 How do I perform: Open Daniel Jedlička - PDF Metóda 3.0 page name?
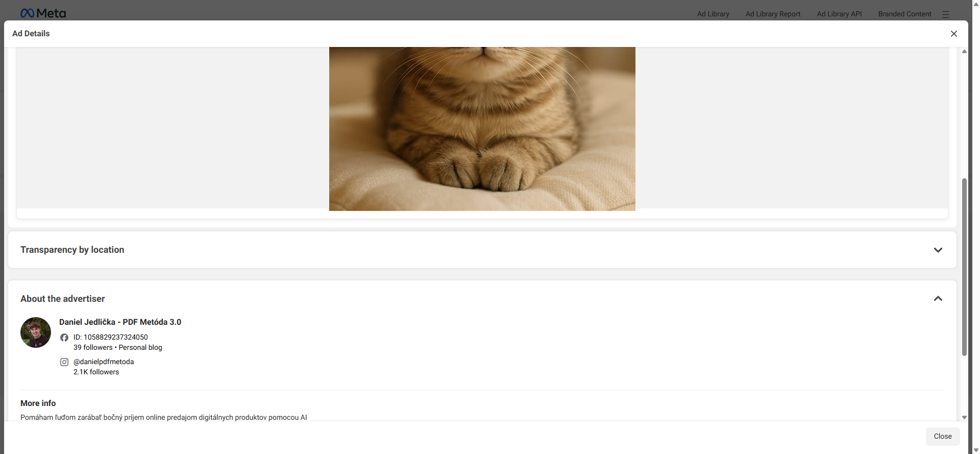[x=120, y=322]
